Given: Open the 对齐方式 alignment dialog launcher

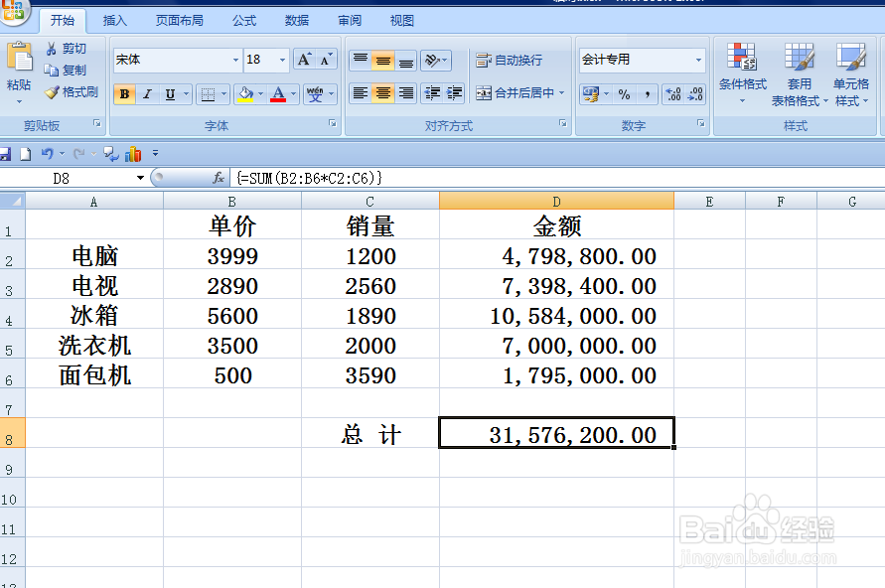Looking at the screenshot, I should click(563, 123).
